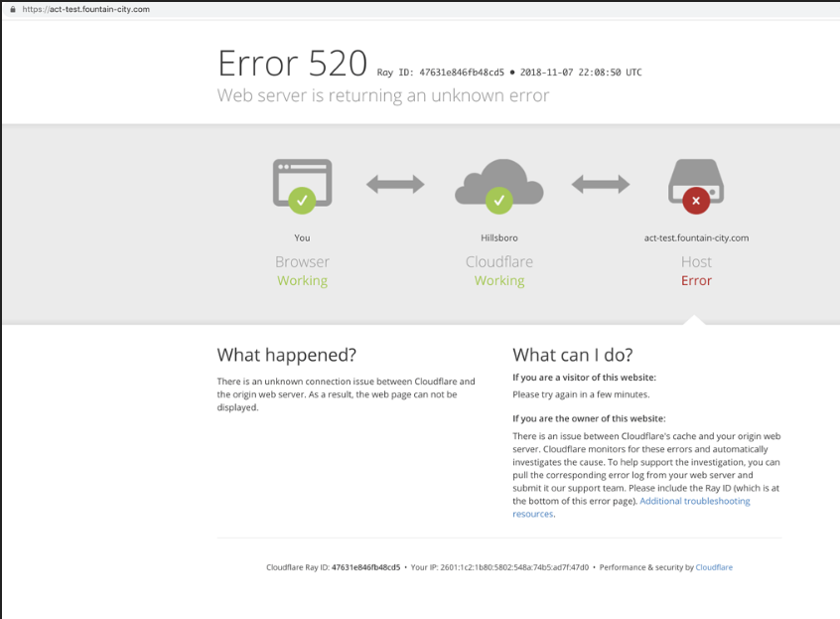Viewport: 840px width, 619px height.
Task: Open the Additional troubleshooting resources link
Action: (x=694, y=501)
